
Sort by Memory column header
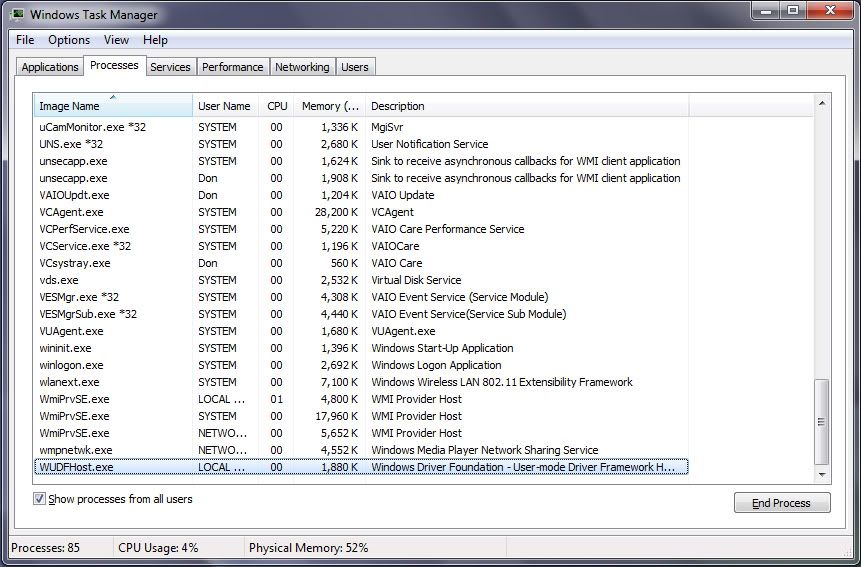(329, 105)
